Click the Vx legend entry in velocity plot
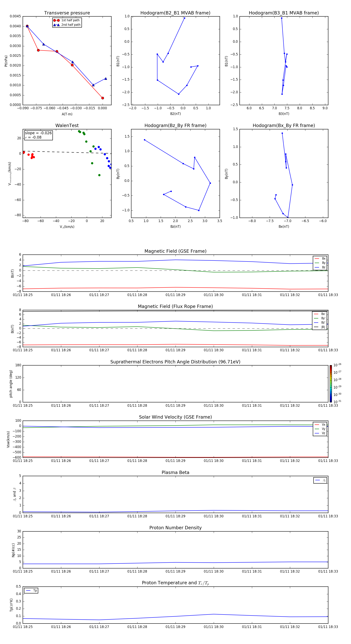 pyautogui.click(x=320, y=425)
